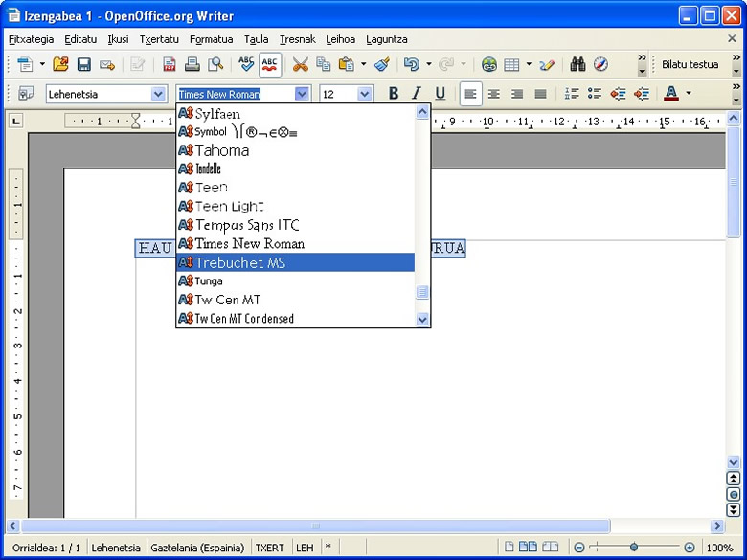
Task: Expand paragraph style Lehenetsia dropdown
Action: coord(158,94)
